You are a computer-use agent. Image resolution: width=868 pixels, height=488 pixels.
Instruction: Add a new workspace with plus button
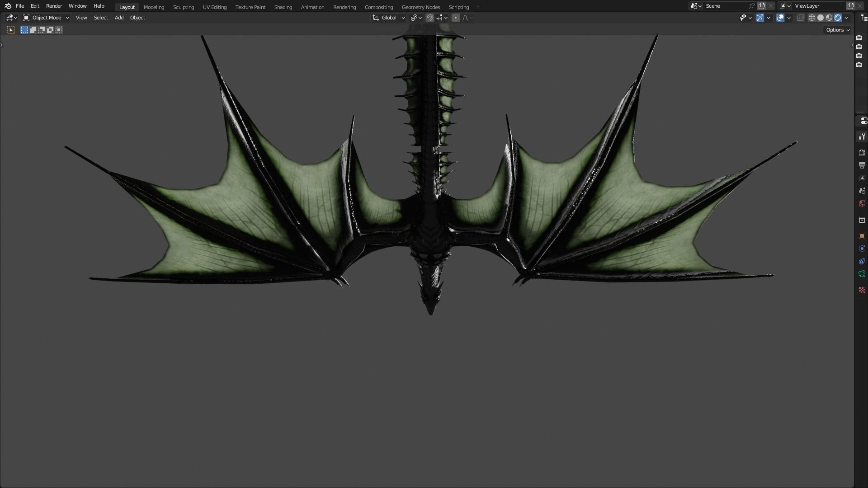(478, 7)
